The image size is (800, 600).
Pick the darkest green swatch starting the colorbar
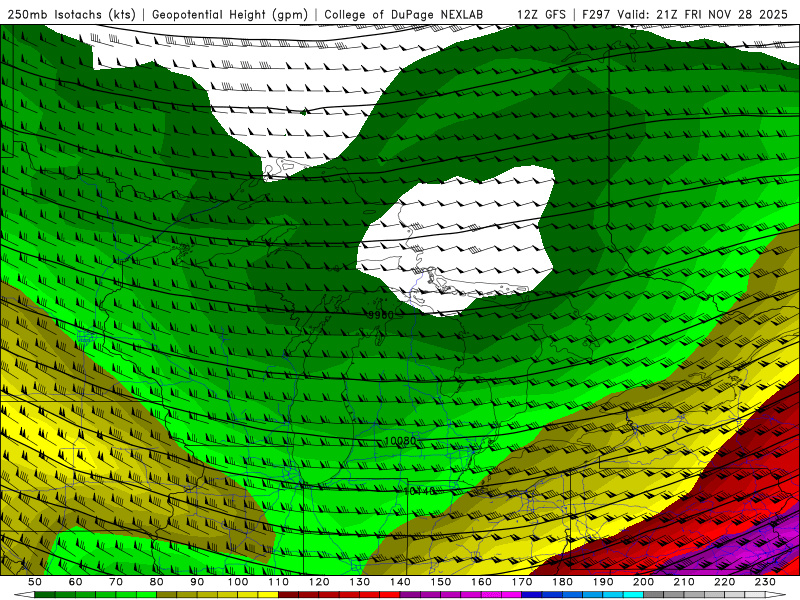[44, 594]
